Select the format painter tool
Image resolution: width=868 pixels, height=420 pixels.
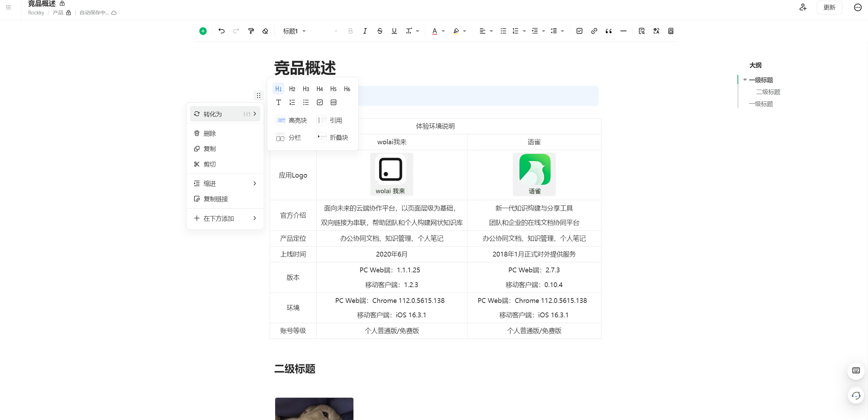pos(251,31)
